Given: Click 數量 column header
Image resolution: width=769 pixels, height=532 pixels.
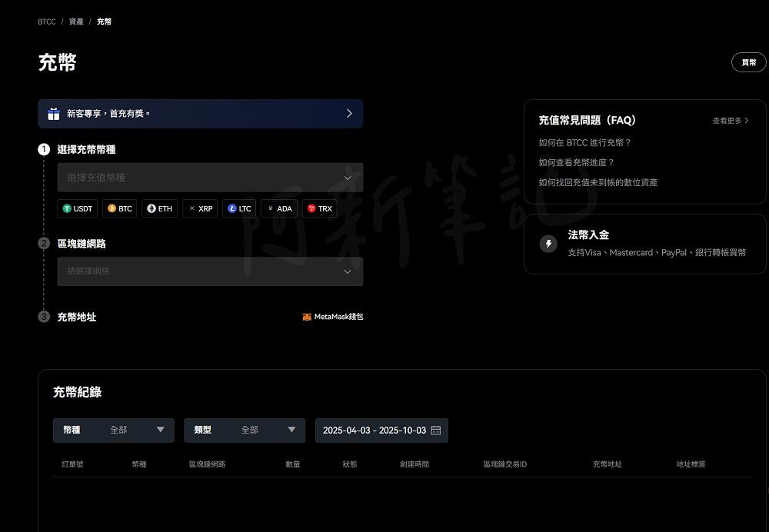Looking at the screenshot, I should click(293, 464).
